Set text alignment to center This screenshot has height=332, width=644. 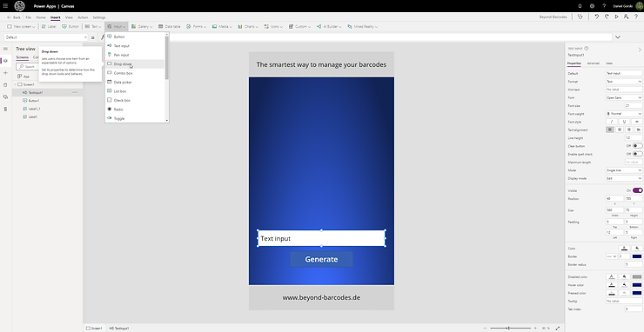[620, 129]
